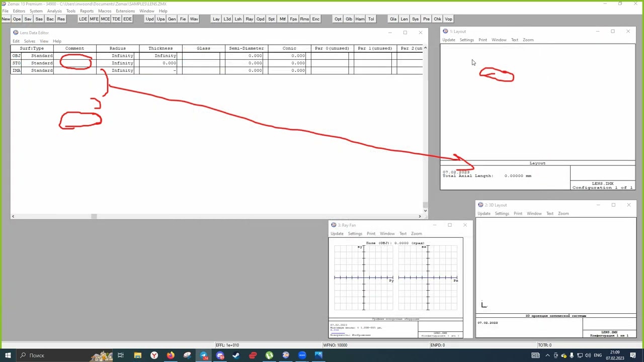Open Edit menu in Lens Data Editor
This screenshot has width=644, height=362.
point(16,41)
